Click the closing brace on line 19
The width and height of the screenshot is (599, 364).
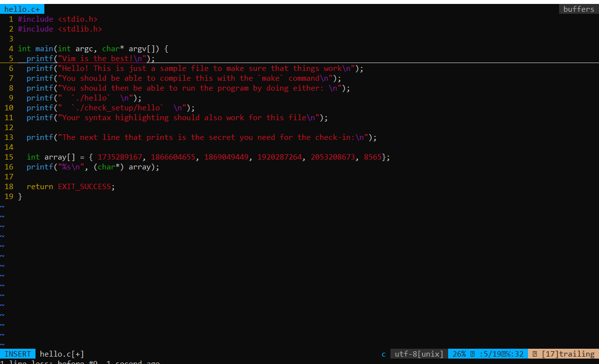[x=20, y=197]
